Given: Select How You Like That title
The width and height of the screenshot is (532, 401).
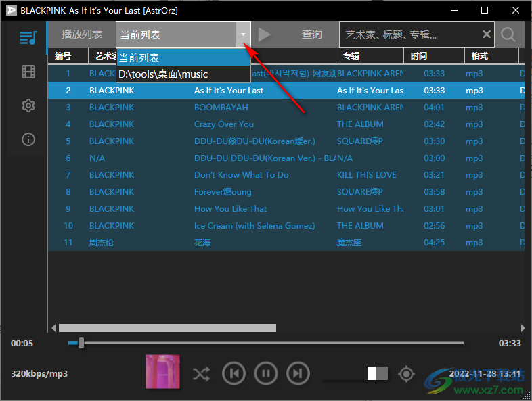Looking at the screenshot, I should 230,209.
